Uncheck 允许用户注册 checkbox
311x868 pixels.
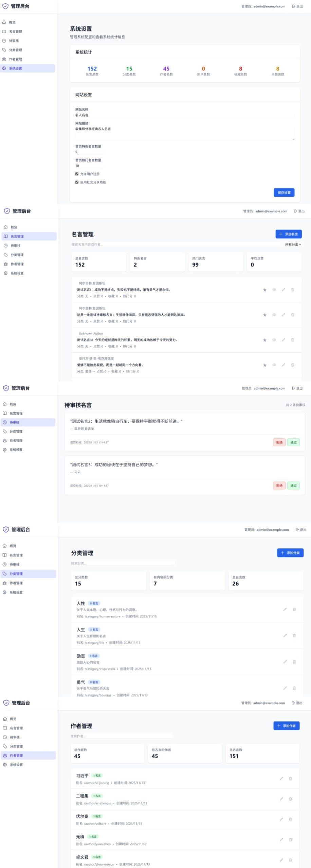coord(77,174)
